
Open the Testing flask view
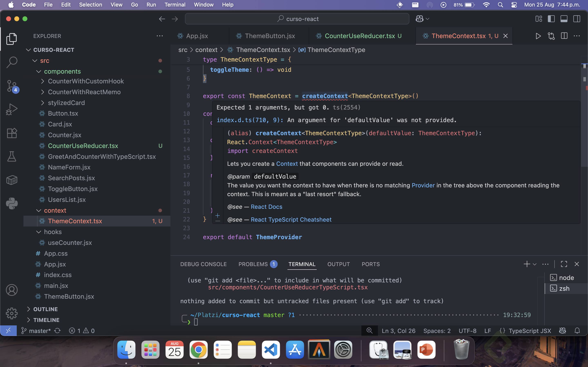pyautogui.click(x=12, y=157)
